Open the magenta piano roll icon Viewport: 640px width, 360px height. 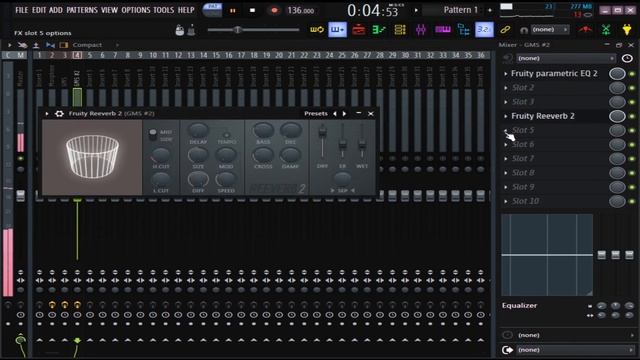tap(442, 29)
